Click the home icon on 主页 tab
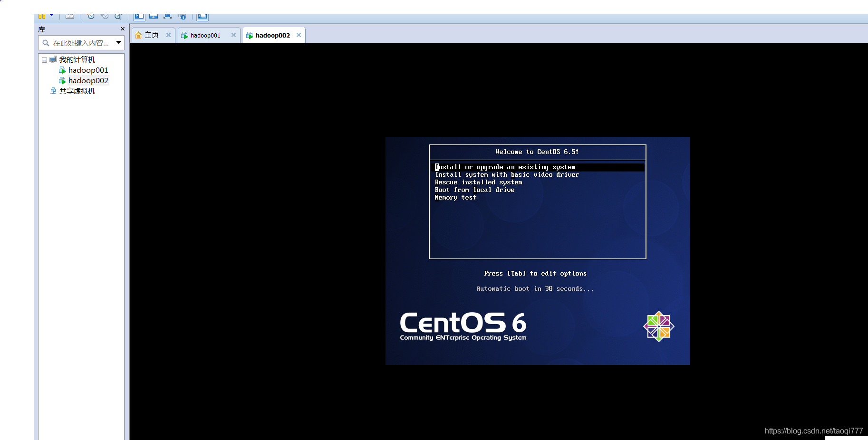Viewport: 868px width, 440px height. point(138,35)
